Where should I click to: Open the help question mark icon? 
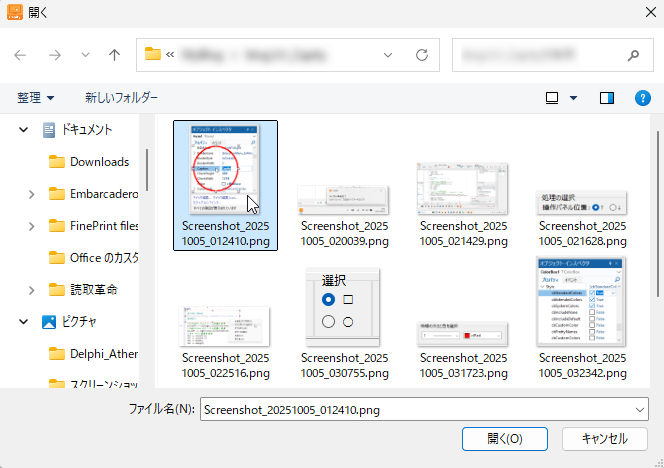pyautogui.click(x=643, y=98)
